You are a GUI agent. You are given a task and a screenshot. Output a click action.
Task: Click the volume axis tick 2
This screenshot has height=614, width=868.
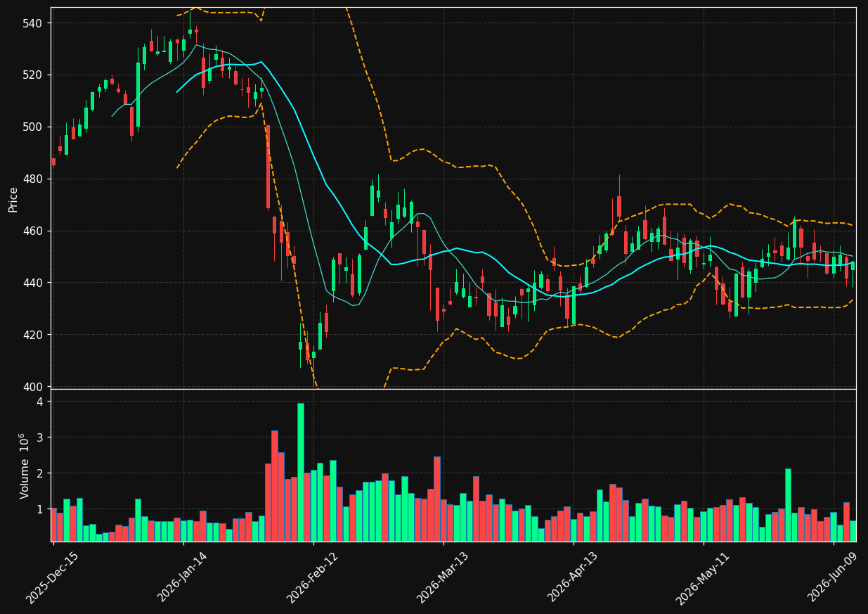[40, 474]
